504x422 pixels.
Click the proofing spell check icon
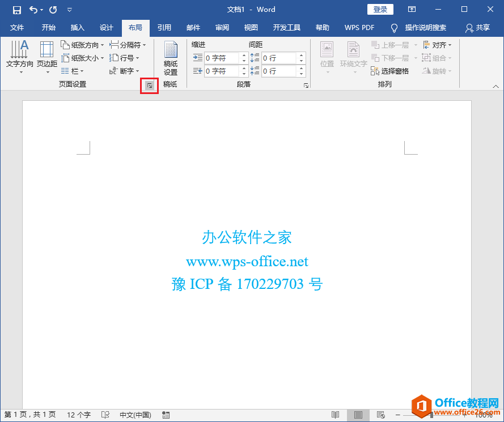[105, 415]
